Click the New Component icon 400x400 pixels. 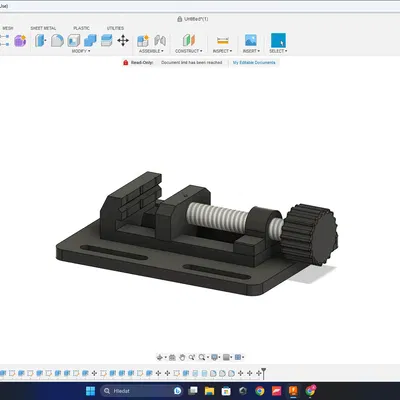pos(143,41)
